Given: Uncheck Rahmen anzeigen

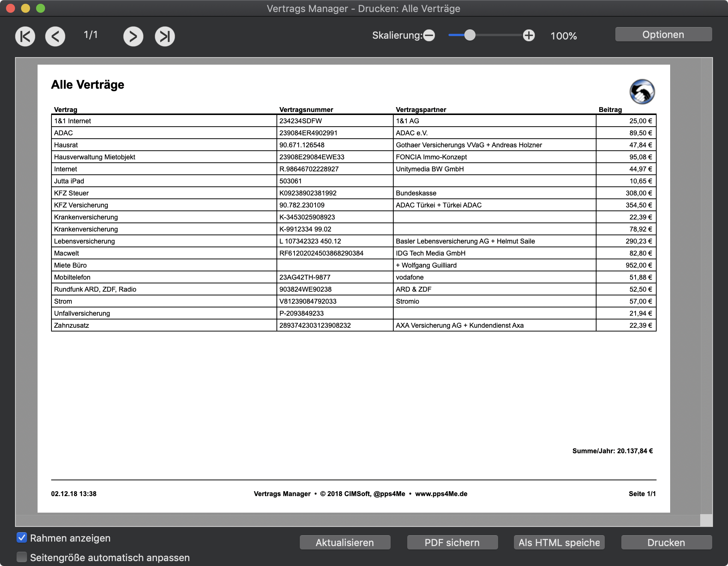Looking at the screenshot, I should (22, 537).
